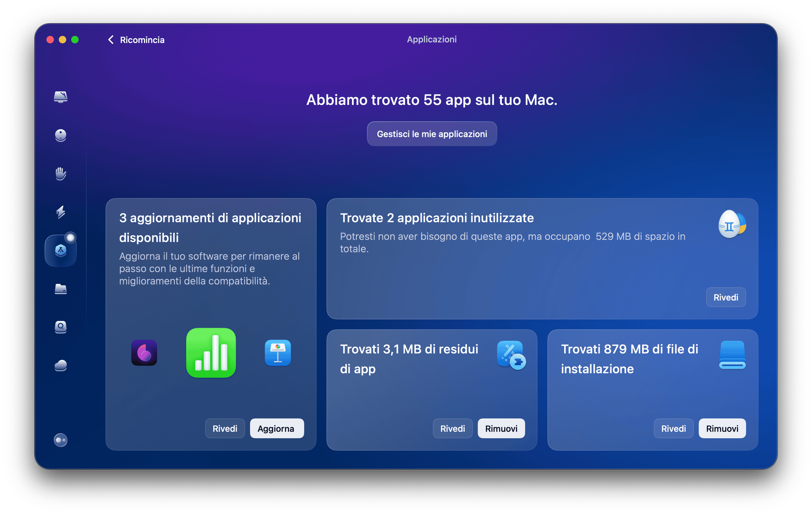Screen dimensions: 812x515
Task: Click the Keynote app icon in updates card
Action: pos(277,353)
